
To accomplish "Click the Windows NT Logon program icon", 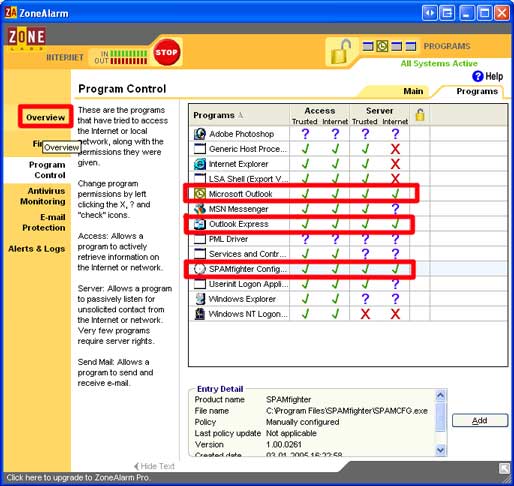I will click(200, 314).
